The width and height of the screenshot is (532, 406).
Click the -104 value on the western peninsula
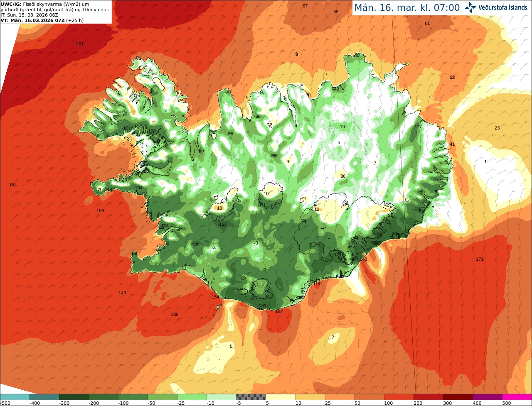[x=138, y=188]
